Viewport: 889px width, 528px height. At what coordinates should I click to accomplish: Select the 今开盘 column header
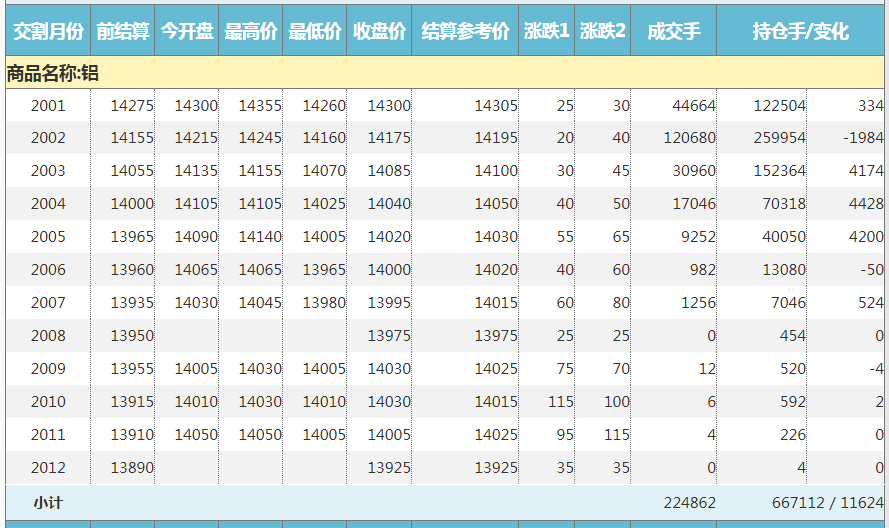(187, 32)
